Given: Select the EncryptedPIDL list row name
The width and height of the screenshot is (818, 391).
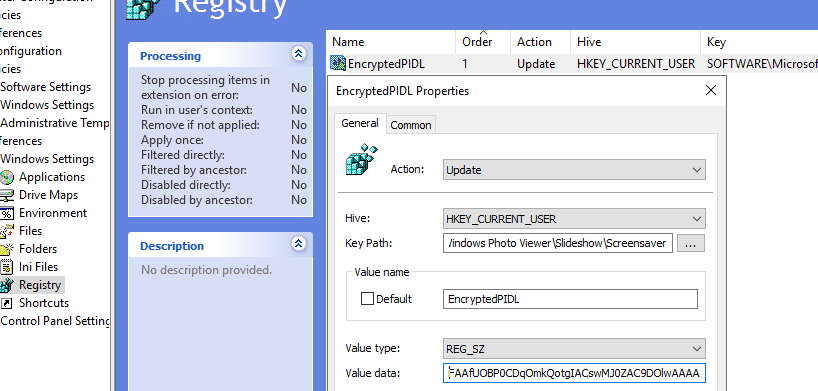Looking at the screenshot, I should (386, 64).
